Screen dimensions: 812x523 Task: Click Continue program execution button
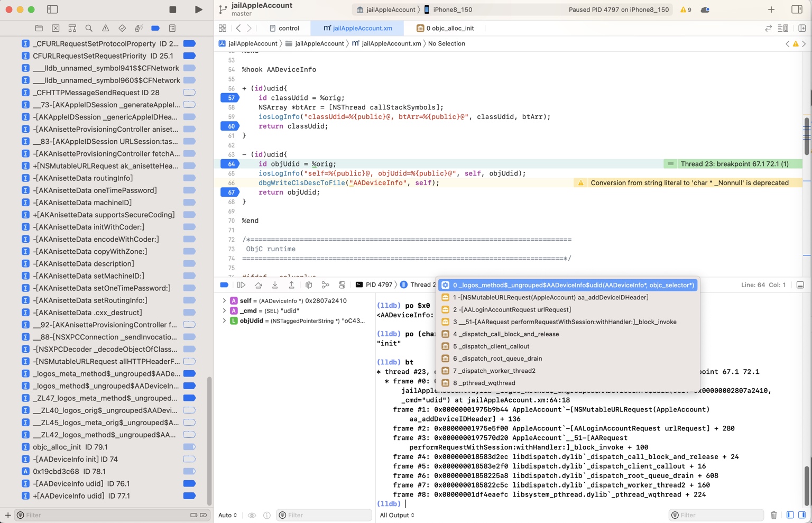coord(241,285)
